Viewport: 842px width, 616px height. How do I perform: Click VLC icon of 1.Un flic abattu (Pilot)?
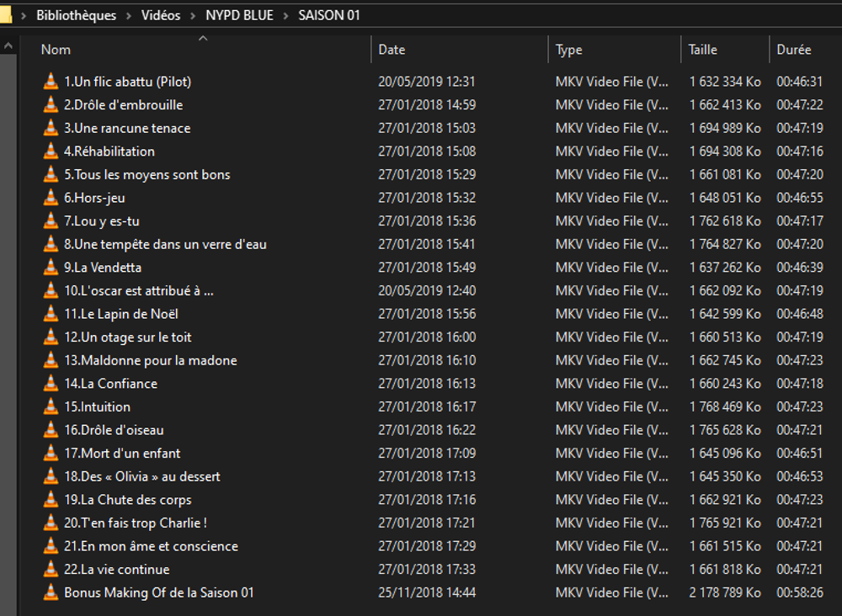(x=51, y=82)
